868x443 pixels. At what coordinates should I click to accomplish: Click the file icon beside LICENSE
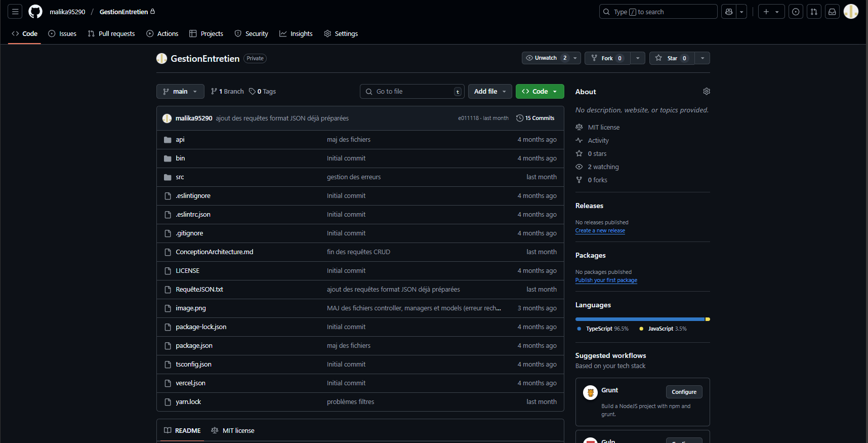(168, 271)
